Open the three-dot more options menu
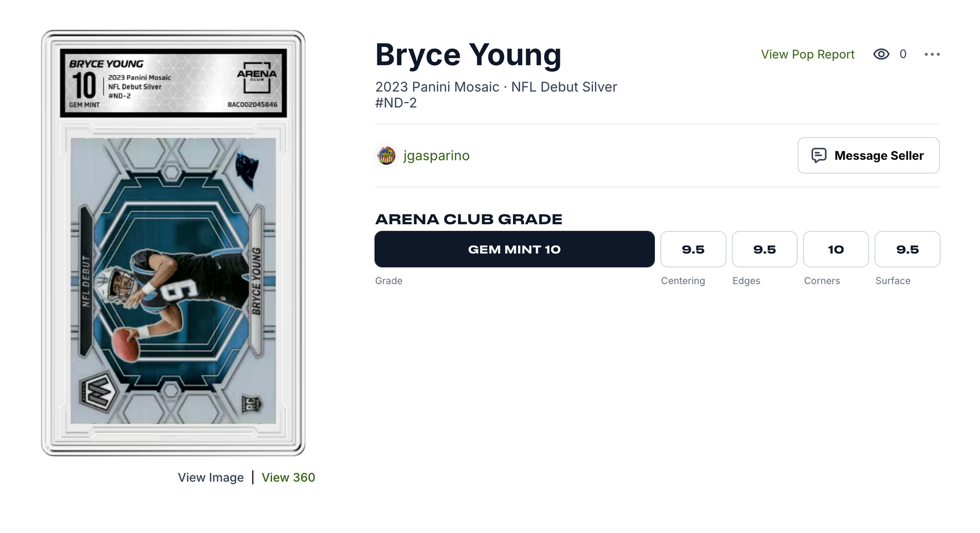 [x=932, y=54]
